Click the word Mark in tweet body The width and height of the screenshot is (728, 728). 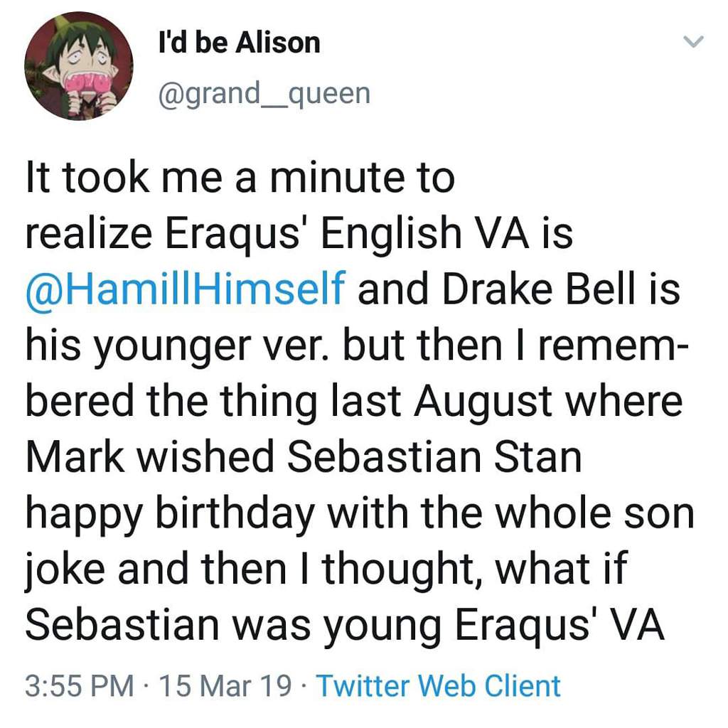coord(75,457)
